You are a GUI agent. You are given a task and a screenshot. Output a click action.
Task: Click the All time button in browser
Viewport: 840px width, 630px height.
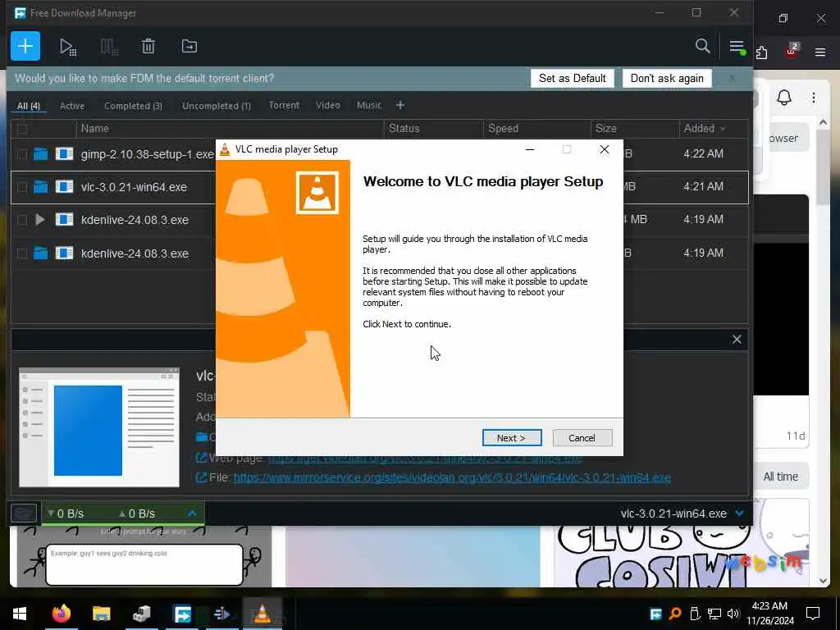click(781, 477)
